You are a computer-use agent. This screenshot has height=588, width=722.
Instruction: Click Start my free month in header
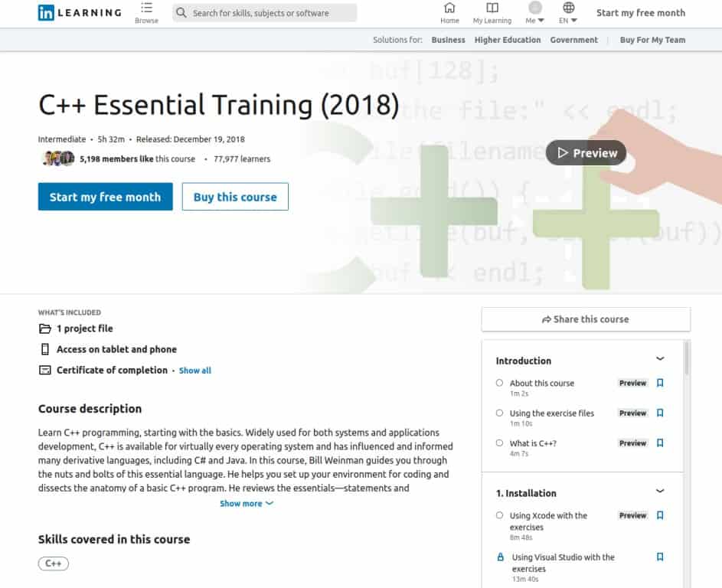click(x=641, y=13)
